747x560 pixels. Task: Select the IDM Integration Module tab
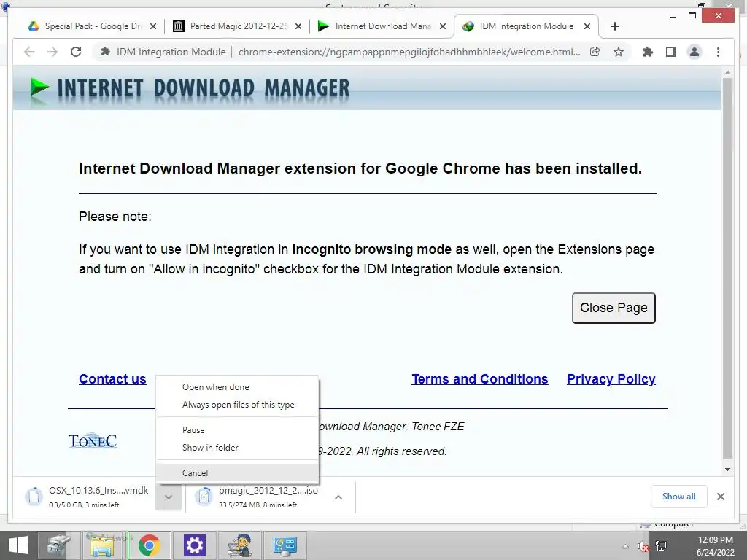coord(527,26)
